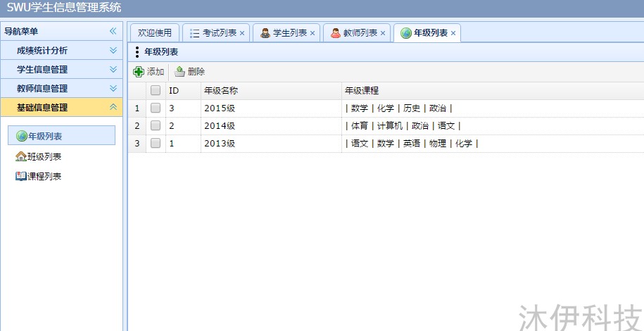The image size is (644, 331).
Task: Select the 2015级 cell
Action: click(271, 108)
